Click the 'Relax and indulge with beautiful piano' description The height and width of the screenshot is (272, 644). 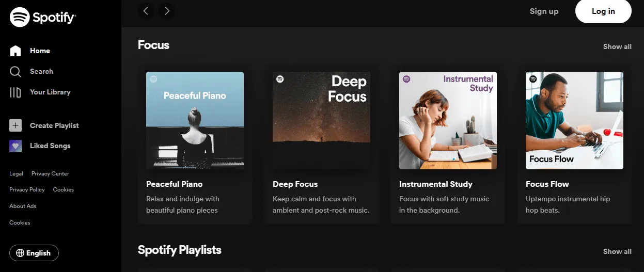click(183, 204)
